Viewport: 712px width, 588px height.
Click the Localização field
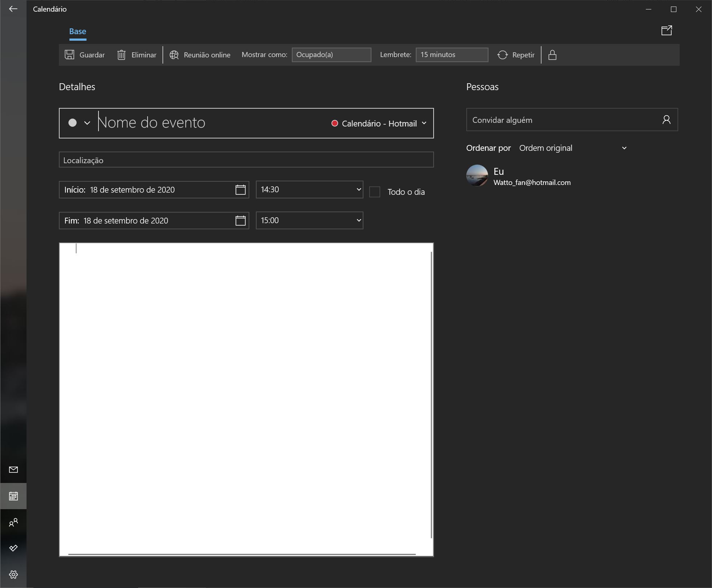coord(246,160)
